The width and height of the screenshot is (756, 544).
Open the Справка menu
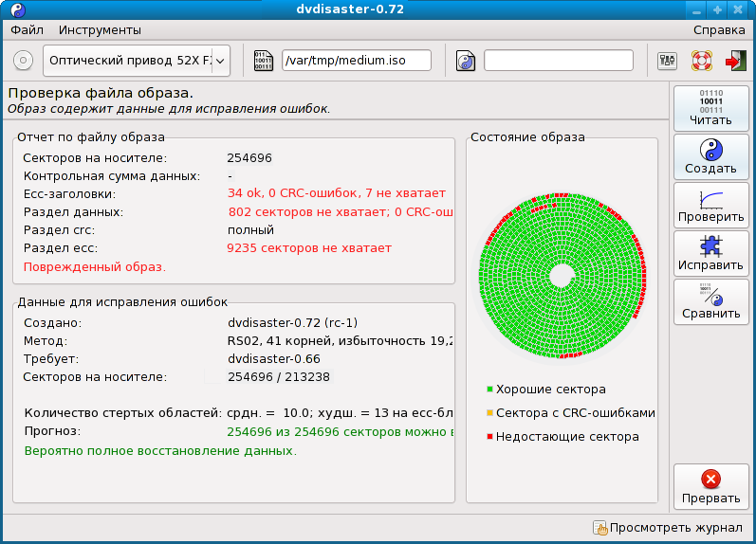tap(719, 30)
